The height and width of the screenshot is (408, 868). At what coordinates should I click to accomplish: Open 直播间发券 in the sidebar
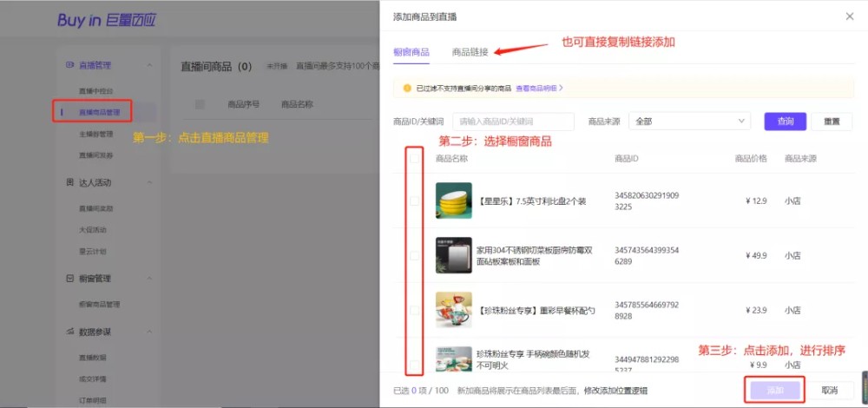point(95,155)
